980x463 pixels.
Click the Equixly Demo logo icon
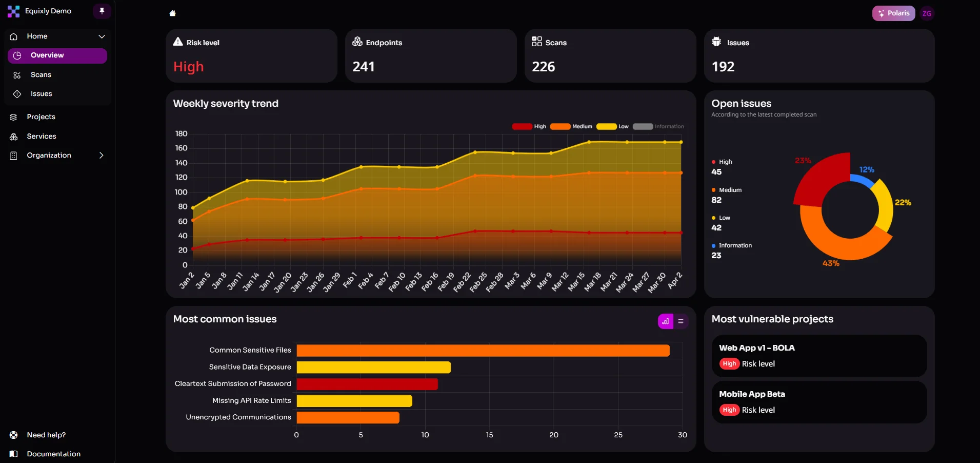click(x=14, y=11)
